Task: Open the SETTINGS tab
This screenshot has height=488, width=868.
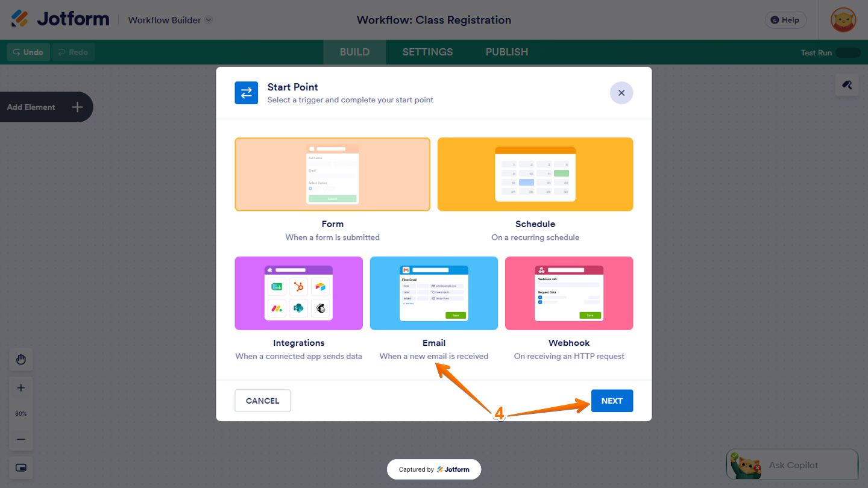Action: tap(427, 52)
